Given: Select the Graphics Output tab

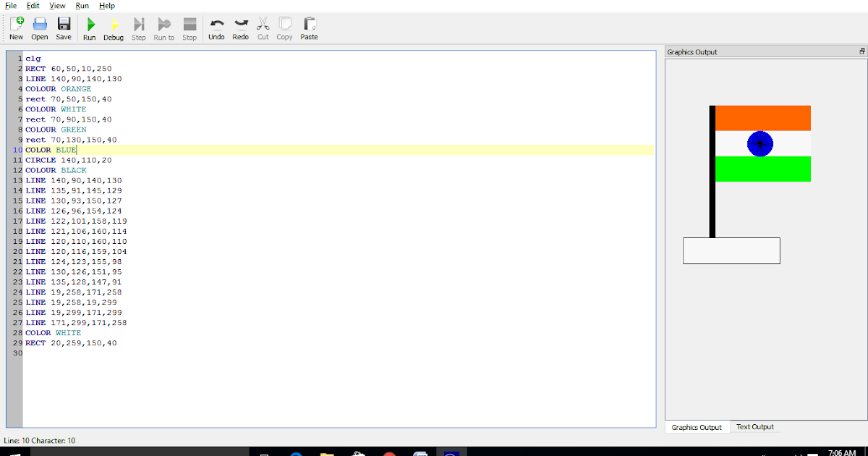Looking at the screenshot, I should [x=696, y=427].
